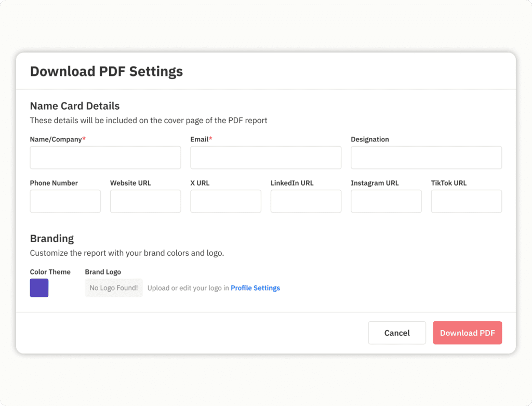Screen dimensions: 532x406
Task: Click the Name/Company input field
Action: [105, 158]
